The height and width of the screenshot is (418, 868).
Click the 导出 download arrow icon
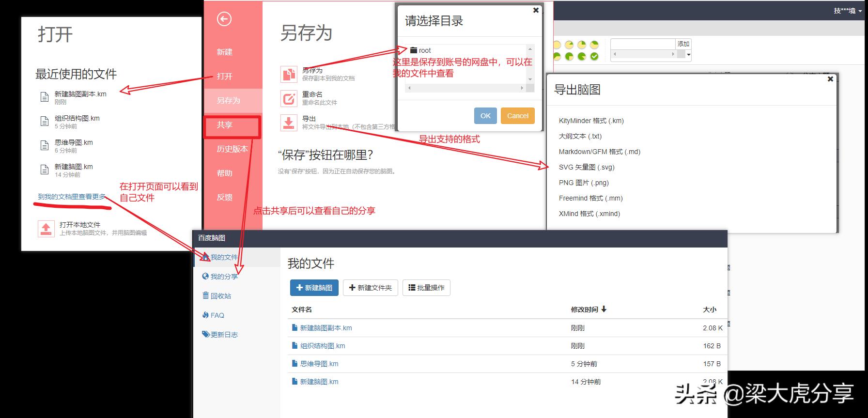point(289,123)
